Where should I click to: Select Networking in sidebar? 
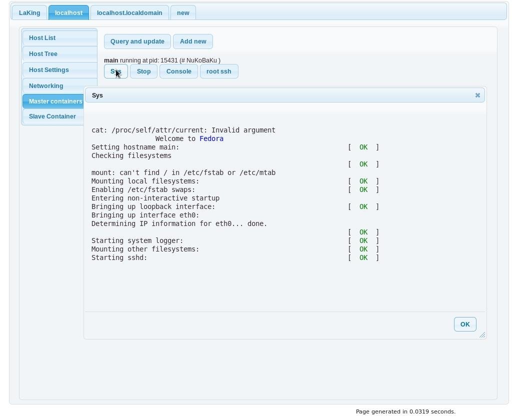click(60, 86)
